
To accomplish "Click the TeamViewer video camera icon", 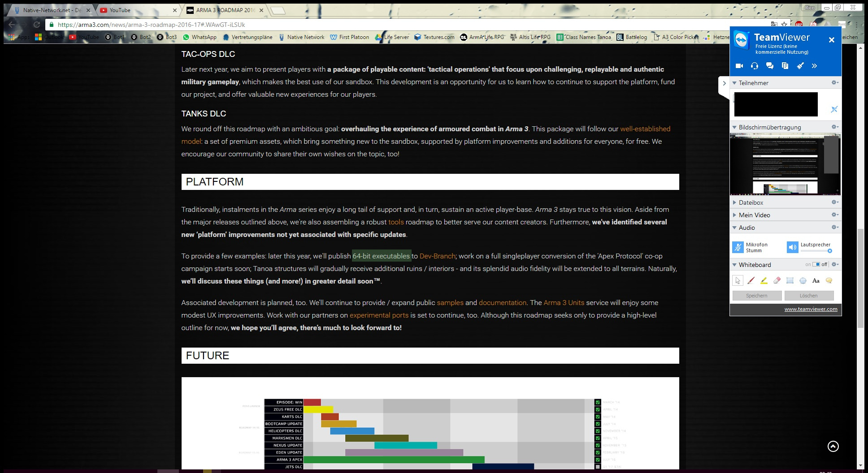I will tap(739, 66).
